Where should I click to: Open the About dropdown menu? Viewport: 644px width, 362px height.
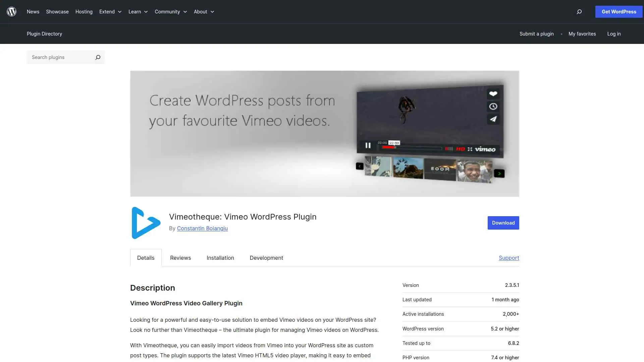(x=203, y=11)
